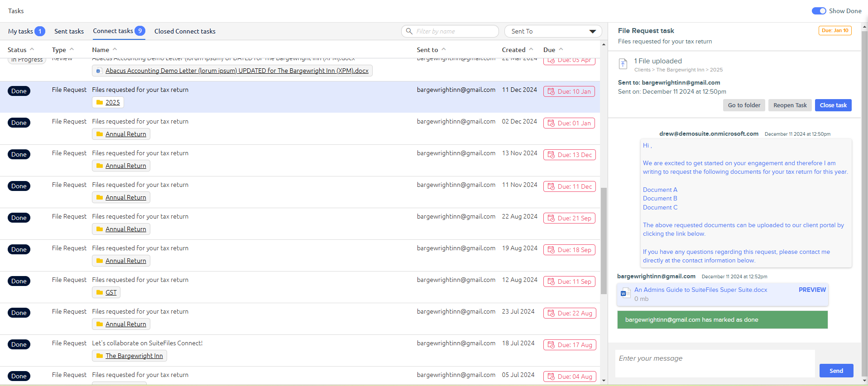This screenshot has height=386, width=868.
Task: Click the green 'has marked as done' banner
Action: (x=722, y=319)
